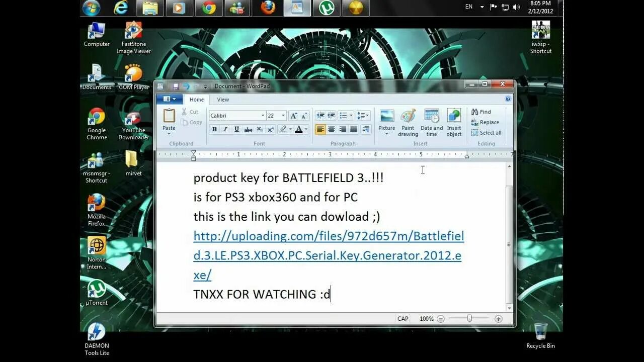Viewport: 644px width, 362px height.
Task: Switch to the Home ribbon tab
Action: pyautogui.click(x=197, y=100)
